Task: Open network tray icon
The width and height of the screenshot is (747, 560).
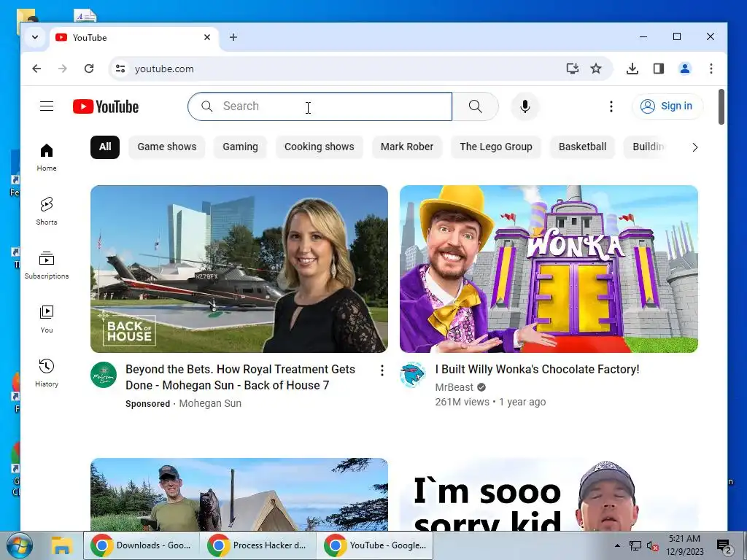Action: pos(635,546)
